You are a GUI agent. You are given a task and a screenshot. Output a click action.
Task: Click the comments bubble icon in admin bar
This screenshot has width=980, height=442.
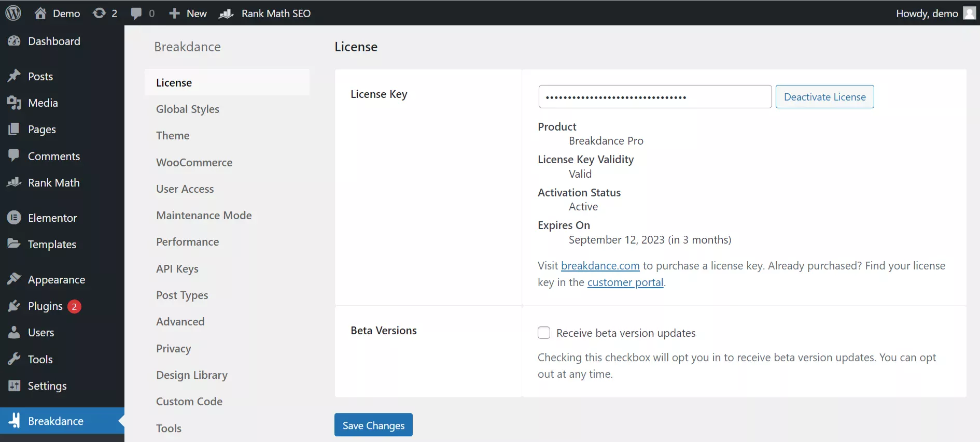[x=136, y=13]
